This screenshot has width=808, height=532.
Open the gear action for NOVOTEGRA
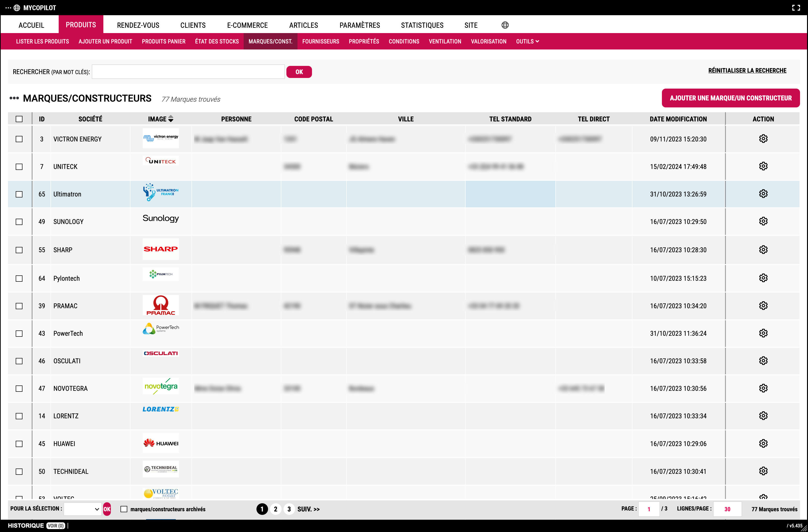(x=763, y=388)
